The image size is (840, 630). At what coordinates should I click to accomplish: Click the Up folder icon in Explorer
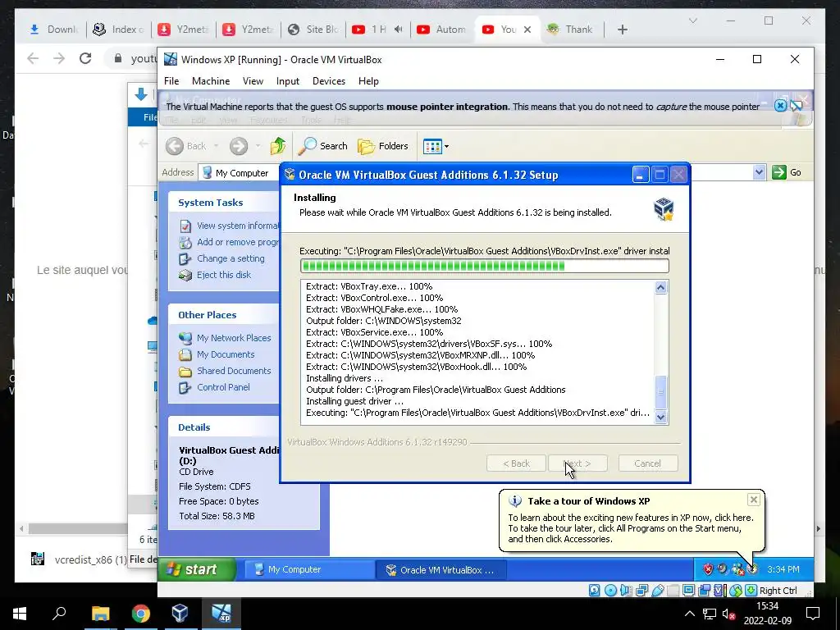(x=277, y=146)
